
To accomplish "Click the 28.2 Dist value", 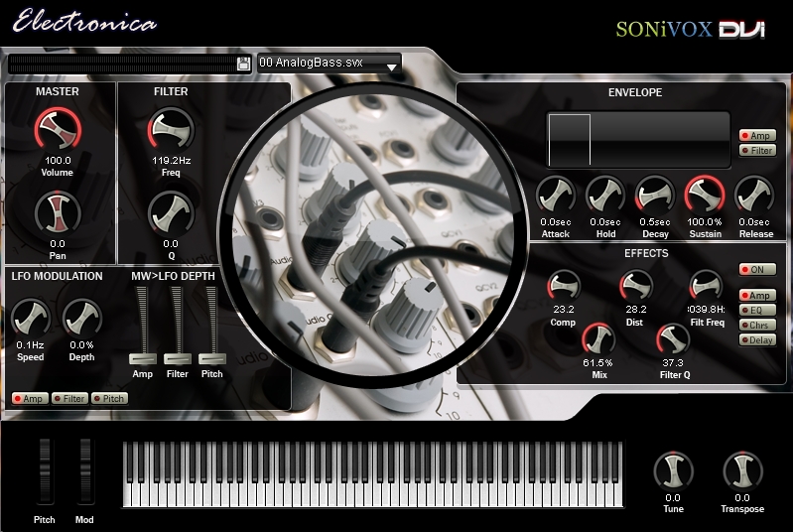I will (636, 309).
